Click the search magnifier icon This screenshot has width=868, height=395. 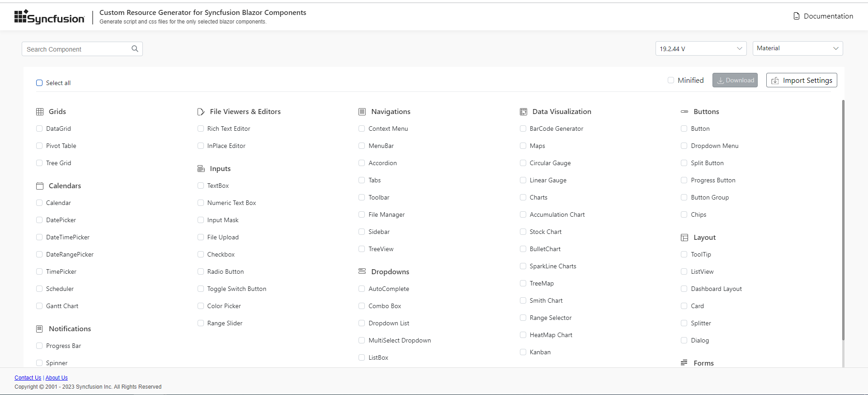click(135, 49)
